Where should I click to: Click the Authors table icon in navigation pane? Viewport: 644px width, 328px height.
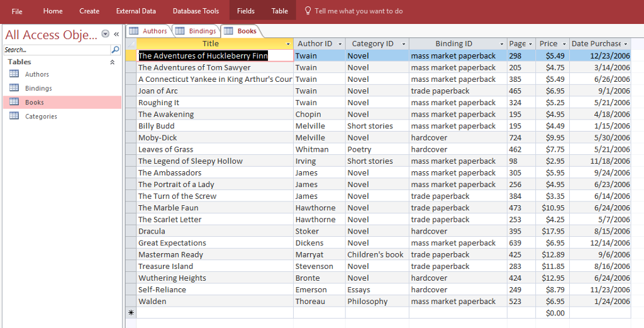(x=14, y=74)
